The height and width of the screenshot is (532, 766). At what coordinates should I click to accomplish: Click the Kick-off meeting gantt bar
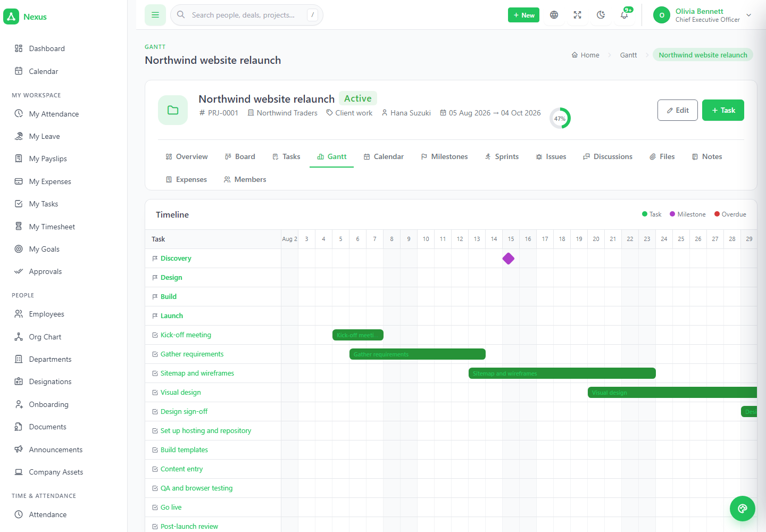pos(358,335)
